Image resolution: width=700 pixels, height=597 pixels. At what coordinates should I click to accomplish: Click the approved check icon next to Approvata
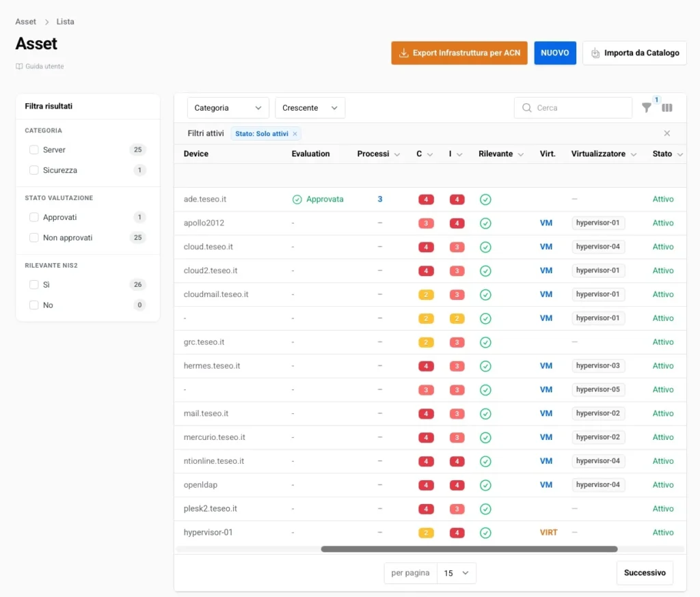pos(297,199)
